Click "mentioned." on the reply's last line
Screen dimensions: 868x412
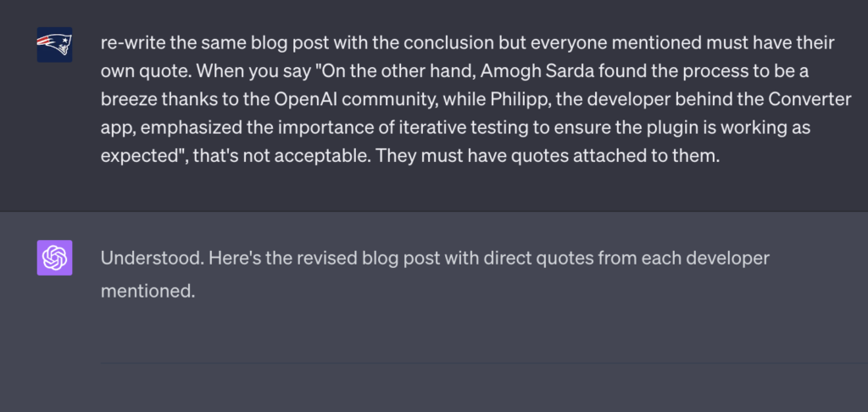click(x=147, y=291)
